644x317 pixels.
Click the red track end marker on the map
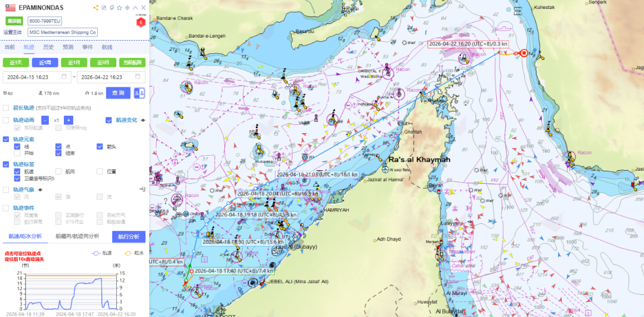pos(524,53)
